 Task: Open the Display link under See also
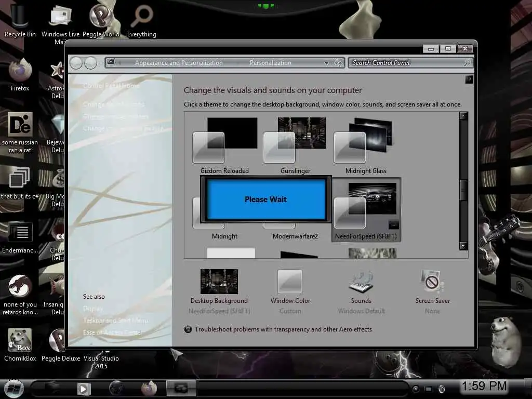tap(92, 309)
